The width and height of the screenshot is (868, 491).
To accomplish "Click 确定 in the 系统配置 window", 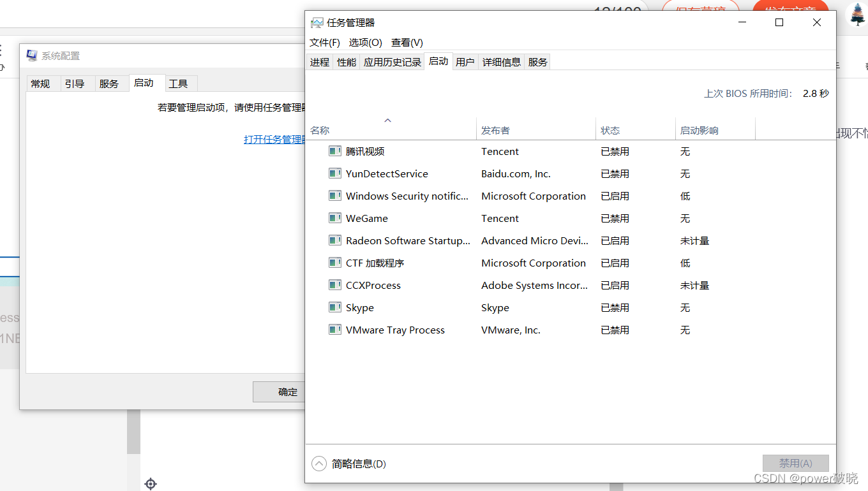I will point(279,392).
